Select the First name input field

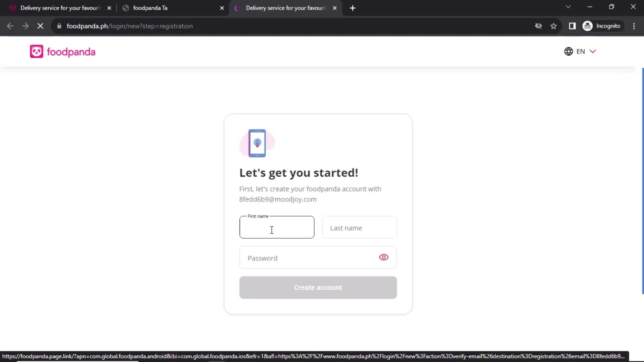(277, 228)
